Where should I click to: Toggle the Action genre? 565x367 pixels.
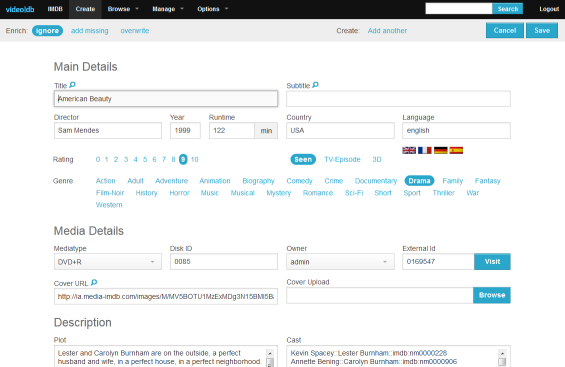coord(106,181)
